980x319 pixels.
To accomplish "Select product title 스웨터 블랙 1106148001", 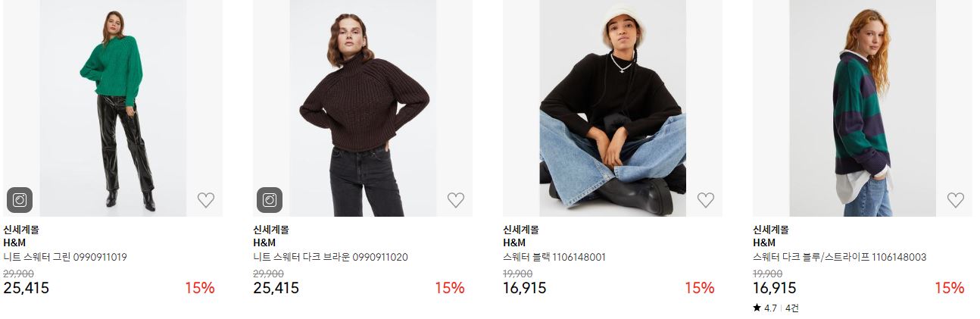I will click(554, 257).
